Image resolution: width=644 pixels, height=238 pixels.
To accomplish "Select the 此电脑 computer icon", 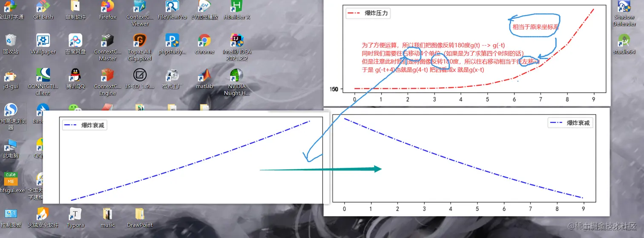I will point(11,148).
